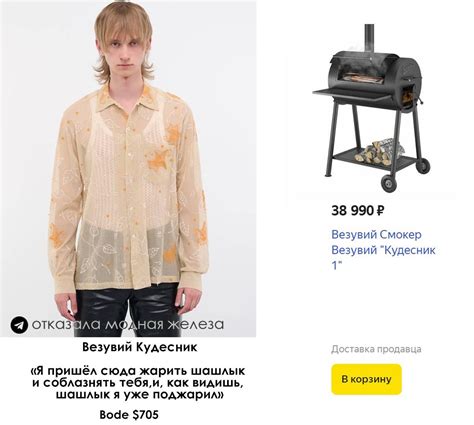Screen dimensions: 474x425
Task: Click the orange leaf on shirt pocket
Action: (x=159, y=160)
